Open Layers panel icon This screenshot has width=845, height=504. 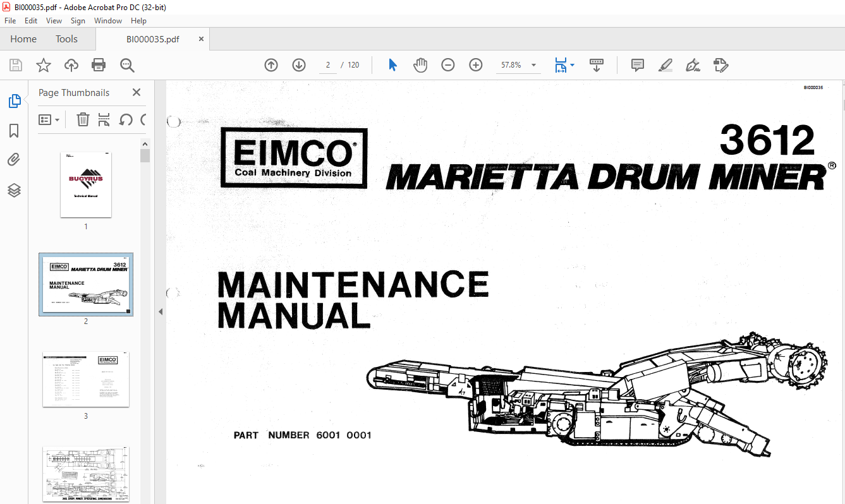tap(14, 190)
